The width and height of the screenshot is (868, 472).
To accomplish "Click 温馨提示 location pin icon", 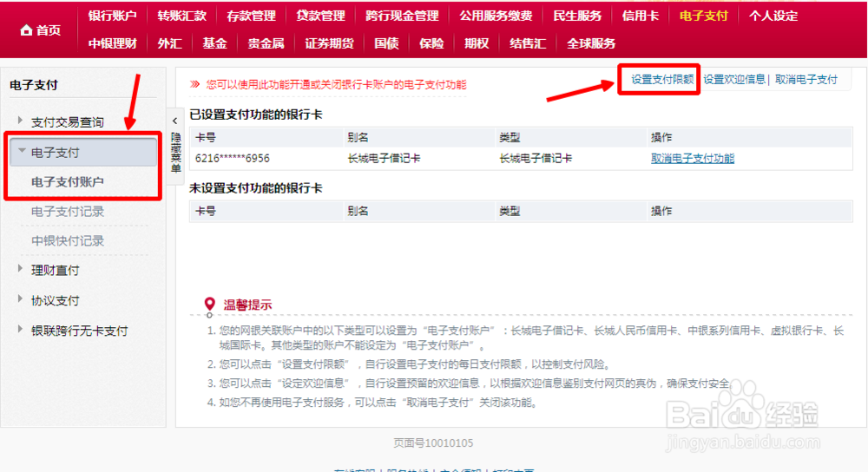I will coord(209,304).
